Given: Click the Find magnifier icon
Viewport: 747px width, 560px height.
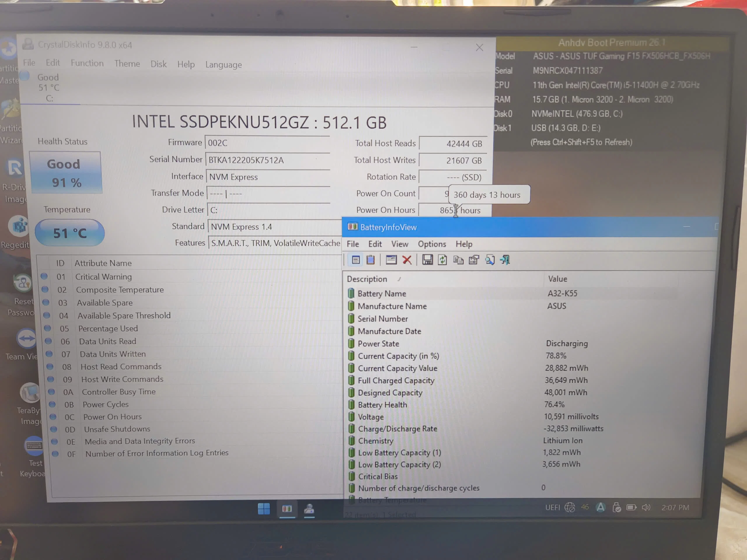Looking at the screenshot, I should (490, 260).
